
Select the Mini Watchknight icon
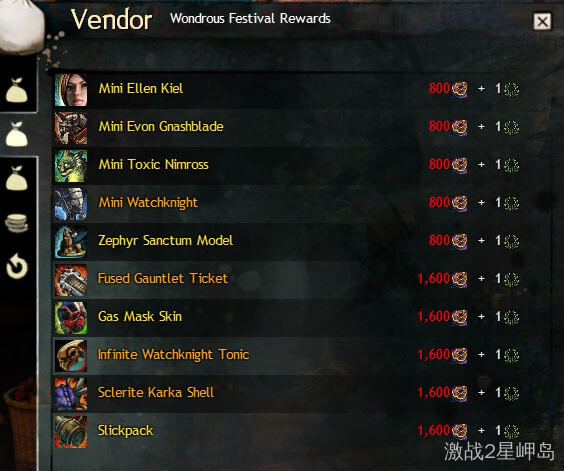(x=71, y=204)
